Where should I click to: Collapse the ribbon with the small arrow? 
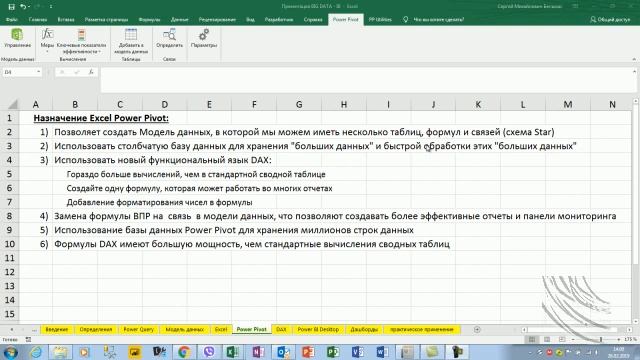(634, 59)
